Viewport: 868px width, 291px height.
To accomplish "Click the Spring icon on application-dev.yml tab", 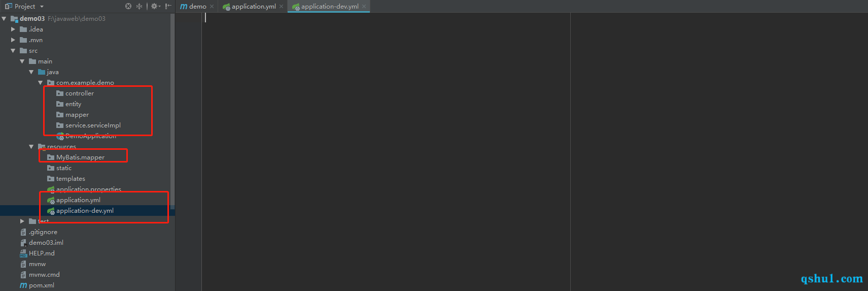I will click(296, 7).
